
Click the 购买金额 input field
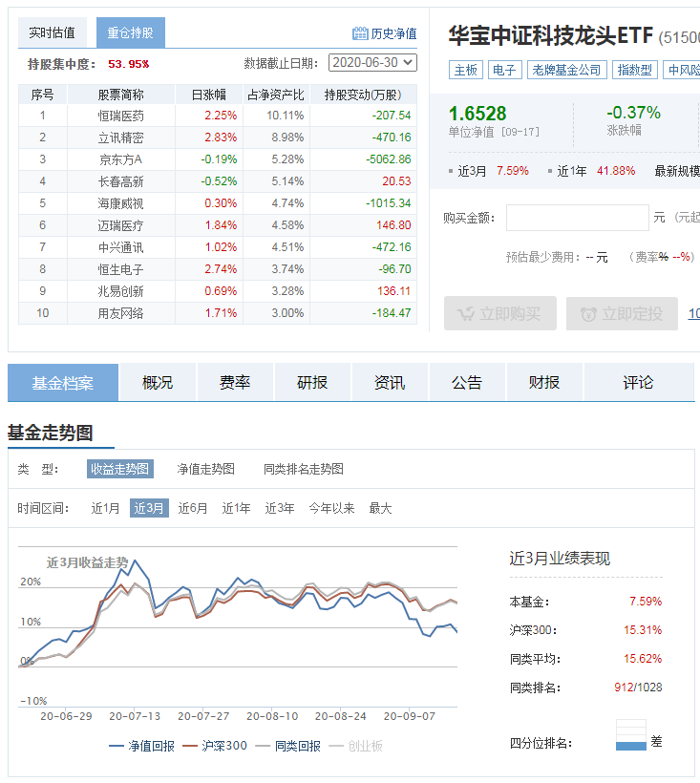coord(577,218)
